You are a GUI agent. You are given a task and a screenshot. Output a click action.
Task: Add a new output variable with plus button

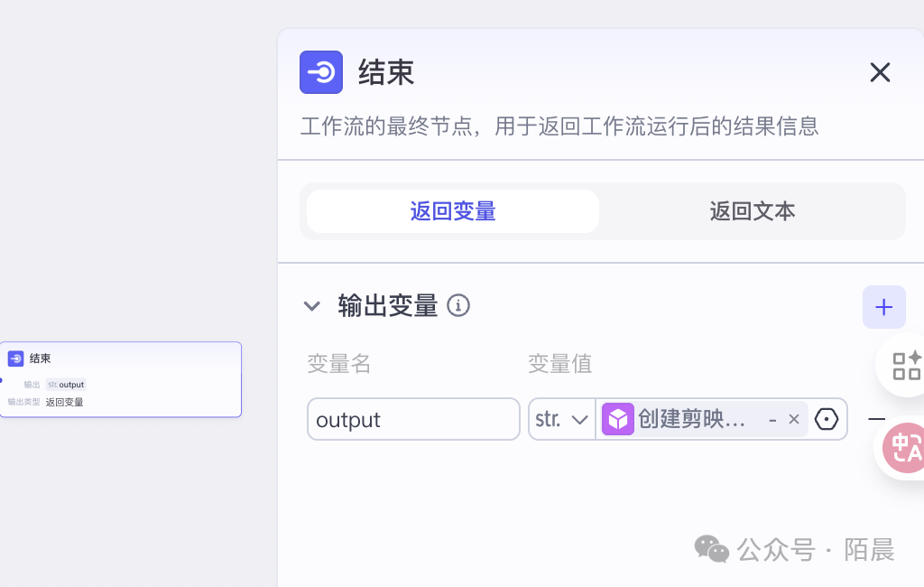click(x=883, y=307)
